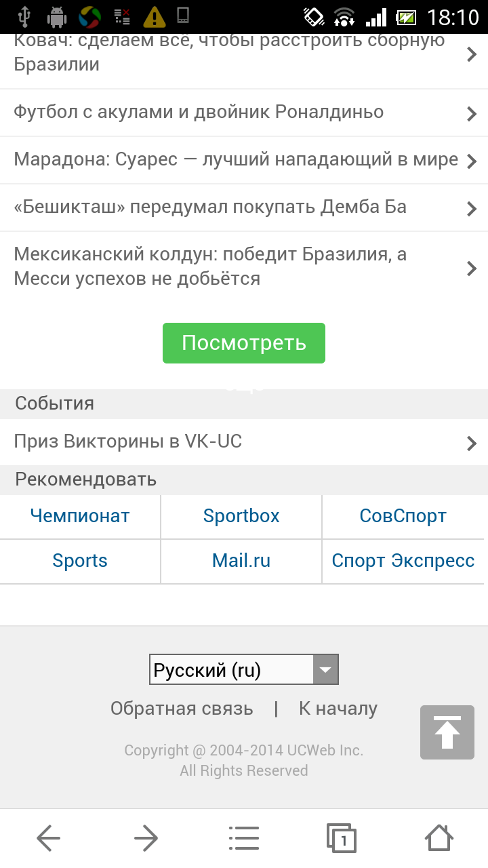
Task: Expand the Марадона news chevron arrow
Action: click(472, 161)
